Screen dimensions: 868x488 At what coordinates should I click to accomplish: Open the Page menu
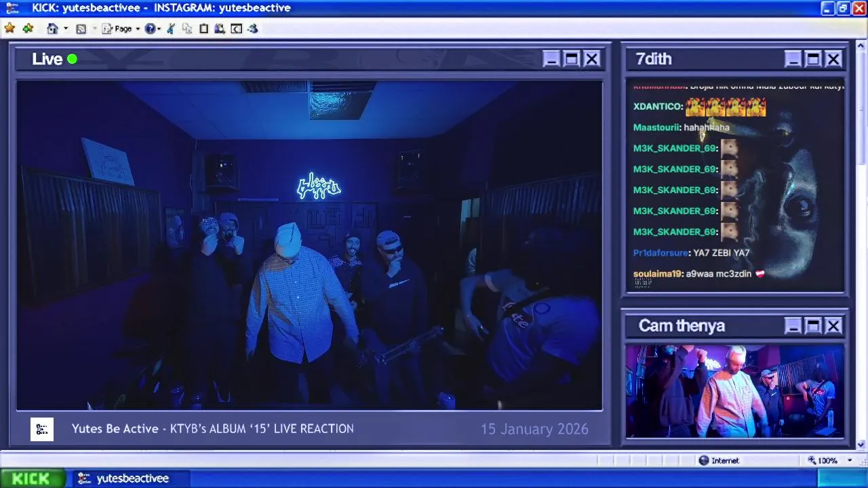click(121, 28)
